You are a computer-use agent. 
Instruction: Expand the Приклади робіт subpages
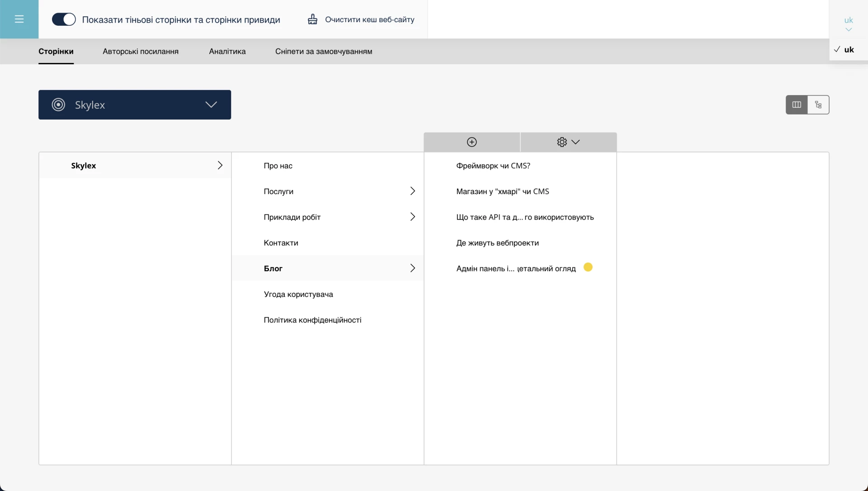pos(412,217)
